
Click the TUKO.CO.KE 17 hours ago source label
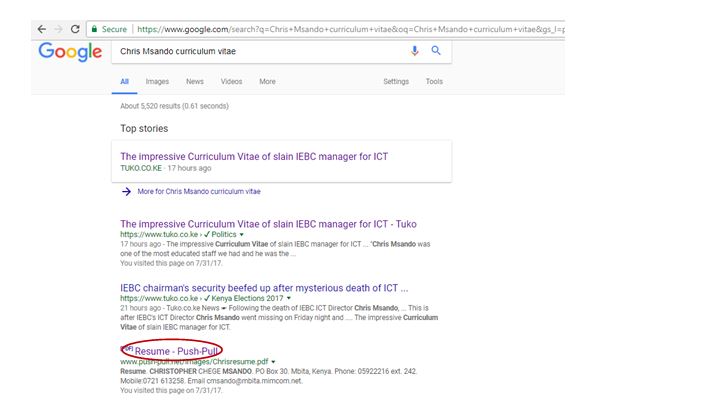pos(166,168)
